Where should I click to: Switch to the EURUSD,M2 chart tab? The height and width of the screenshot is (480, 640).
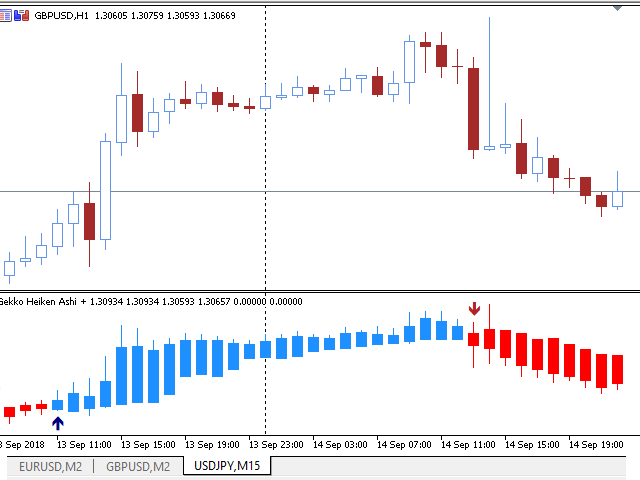(x=51, y=467)
